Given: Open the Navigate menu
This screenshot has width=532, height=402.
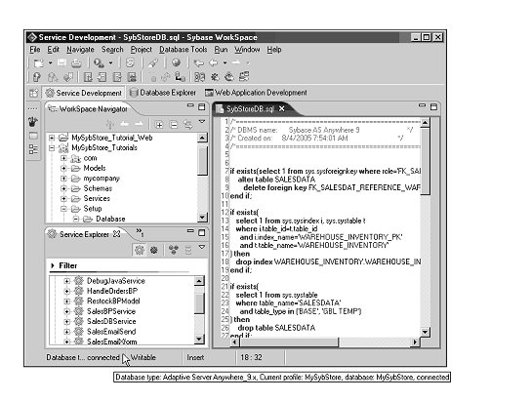Looking at the screenshot, I should tap(80, 50).
